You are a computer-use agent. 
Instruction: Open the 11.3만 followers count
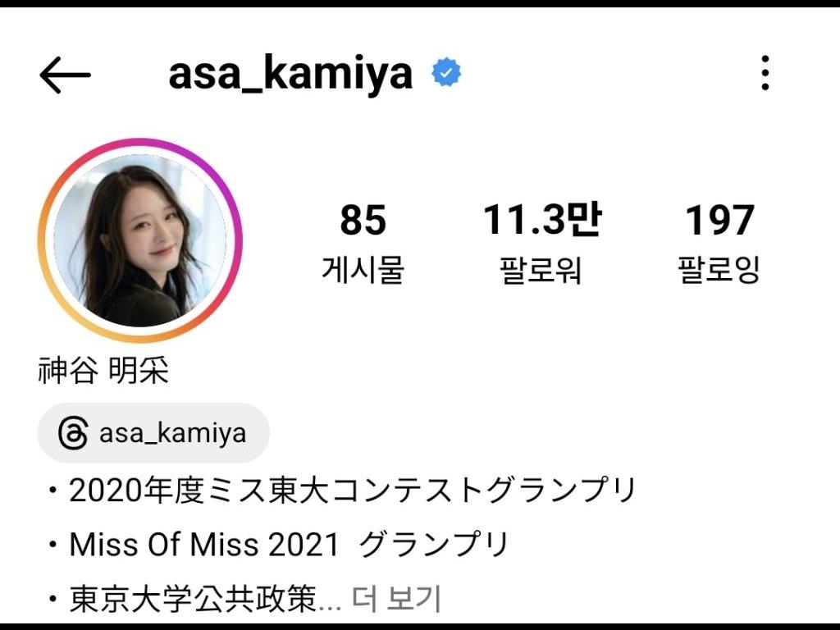pyautogui.click(x=542, y=219)
